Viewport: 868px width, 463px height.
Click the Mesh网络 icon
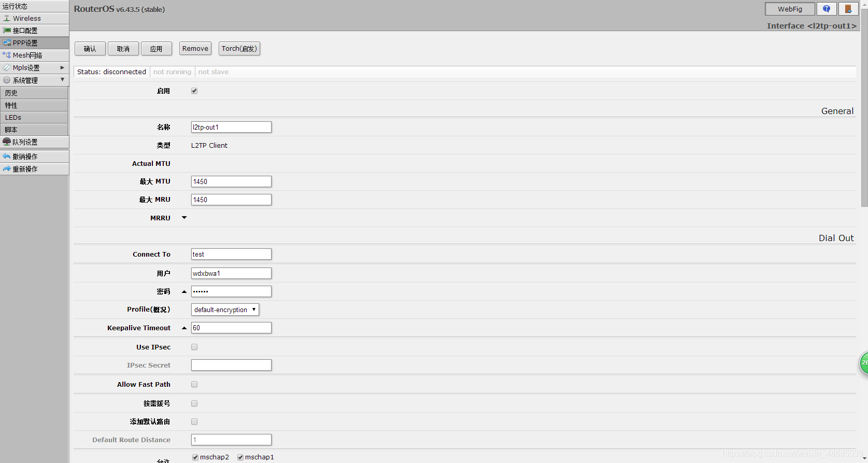click(7, 55)
